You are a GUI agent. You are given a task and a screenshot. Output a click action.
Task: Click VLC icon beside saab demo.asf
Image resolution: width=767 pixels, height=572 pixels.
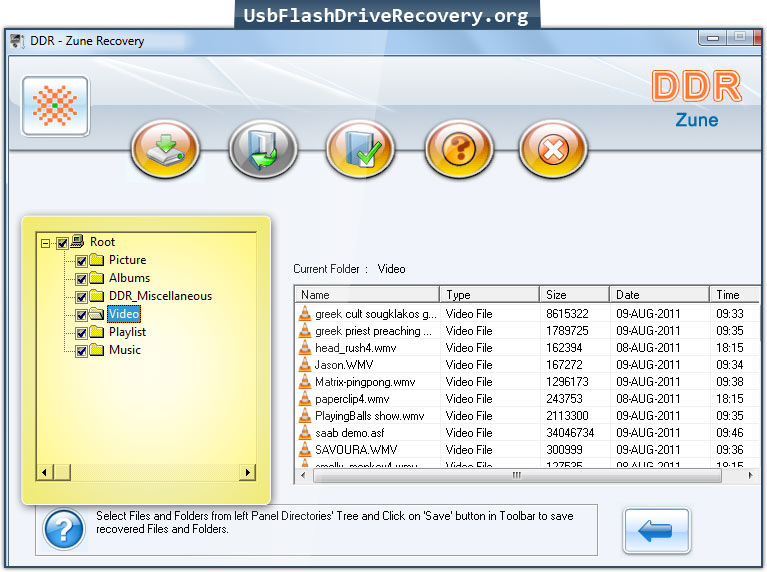click(x=305, y=433)
